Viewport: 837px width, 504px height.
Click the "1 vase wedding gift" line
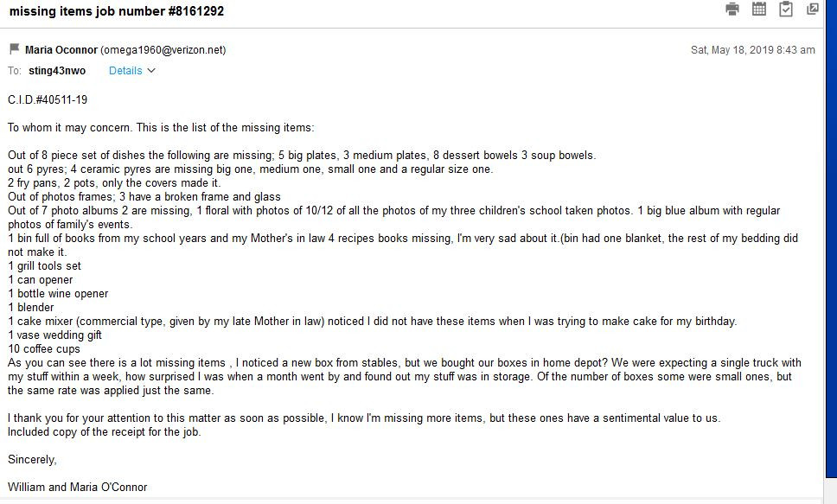pos(55,335)
